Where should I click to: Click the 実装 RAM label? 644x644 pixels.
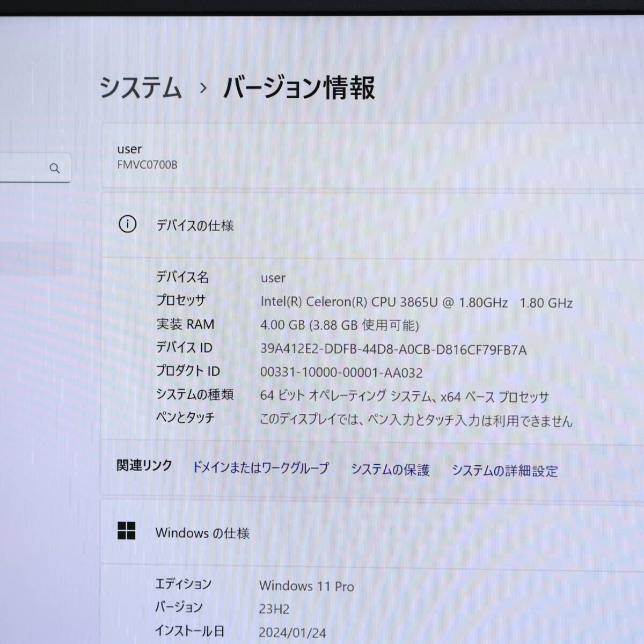[x=185, y=324]
